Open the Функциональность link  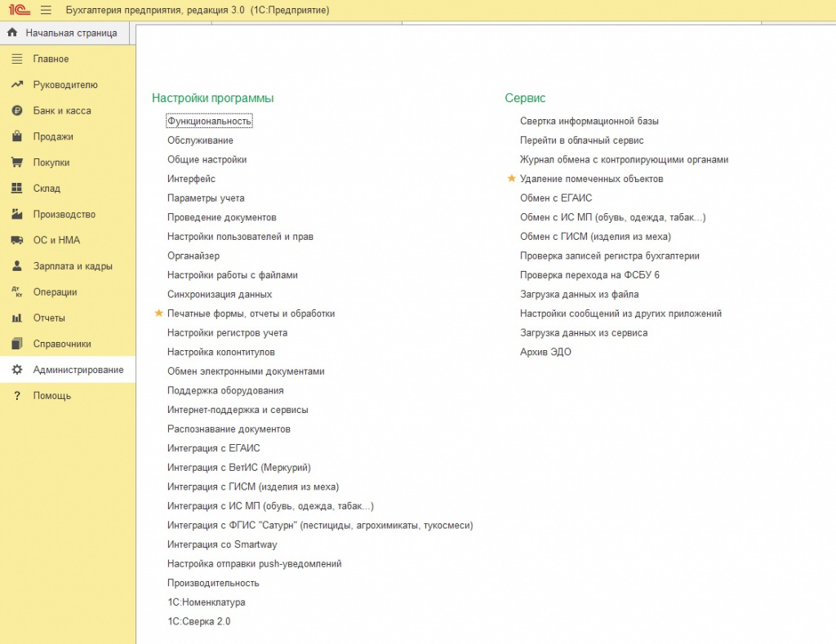[209, 121]
